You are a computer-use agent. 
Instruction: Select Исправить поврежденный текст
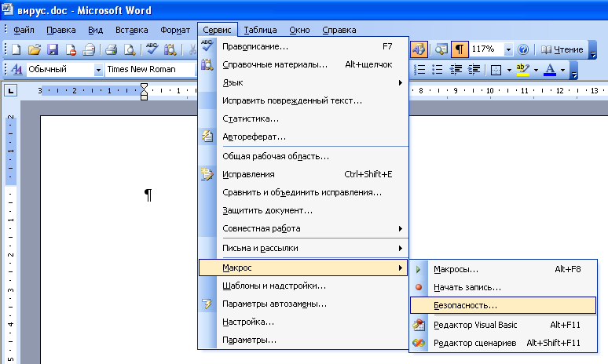coord(303,100)
